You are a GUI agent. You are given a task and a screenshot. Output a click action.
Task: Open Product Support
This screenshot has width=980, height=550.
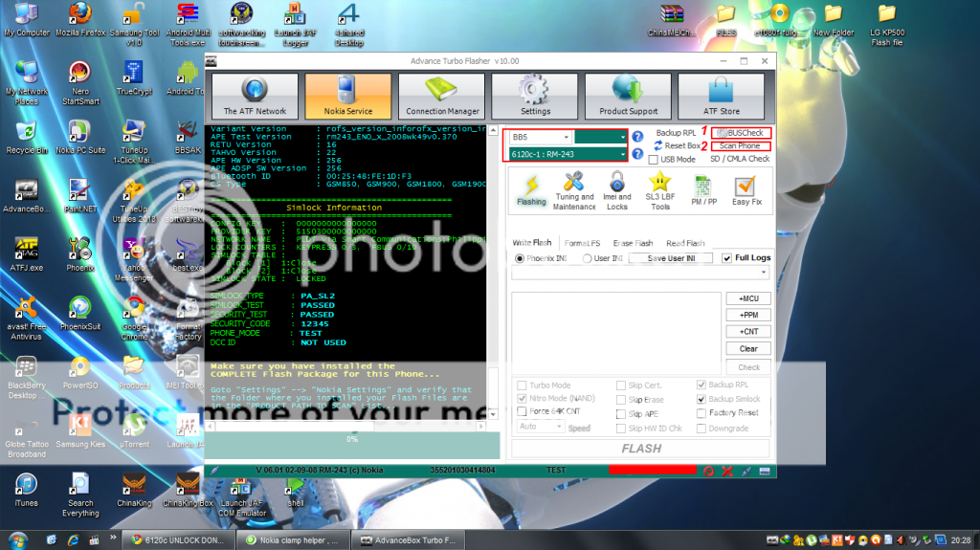[628, 96]
